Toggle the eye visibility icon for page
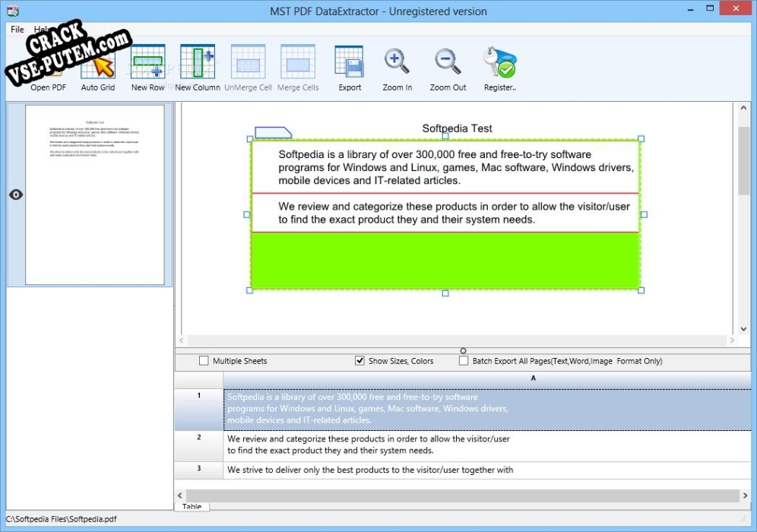 click(x=16, y=195)
